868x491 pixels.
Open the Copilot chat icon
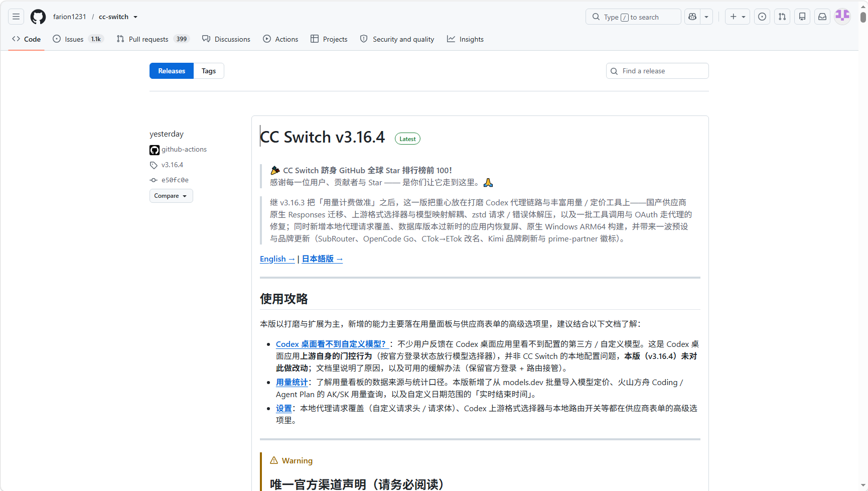tap(692, 17)
